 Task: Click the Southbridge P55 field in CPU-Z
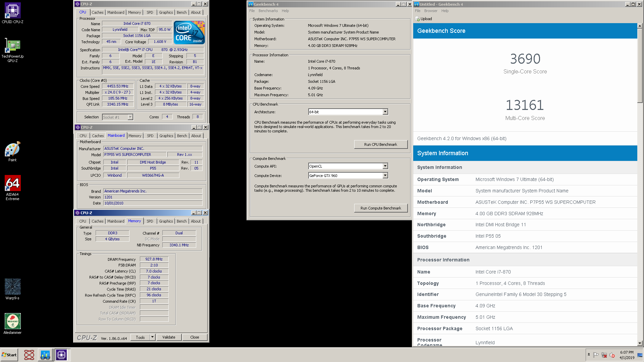pyautogui.click(x=153, y=168)
